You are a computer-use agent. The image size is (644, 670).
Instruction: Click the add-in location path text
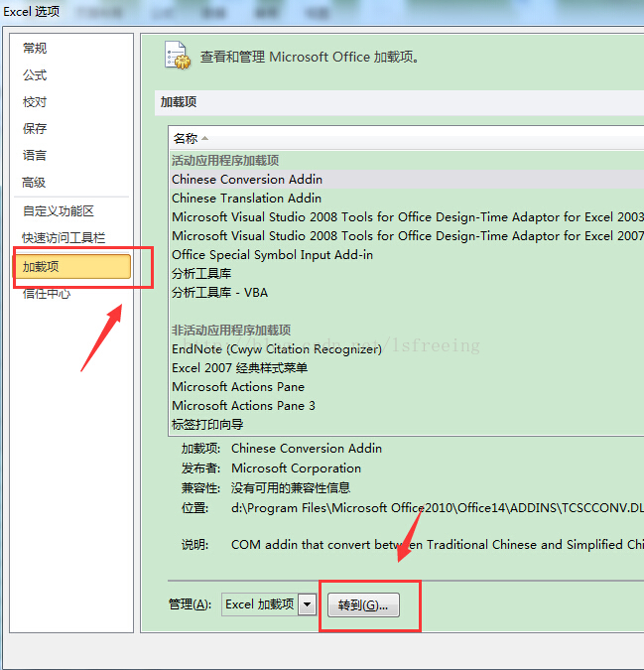(438, 508)
